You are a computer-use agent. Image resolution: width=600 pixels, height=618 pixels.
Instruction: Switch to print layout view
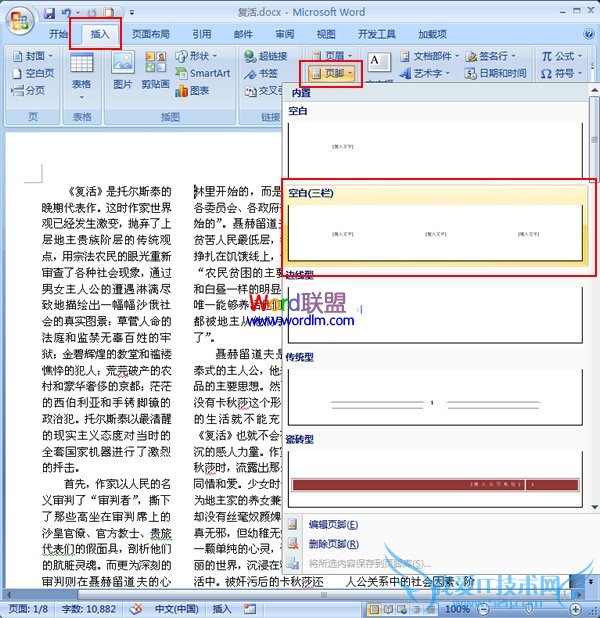point(373,609)
